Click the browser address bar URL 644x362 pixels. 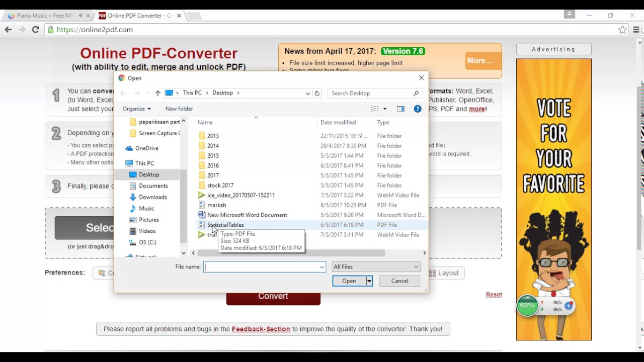click(95, 30)
